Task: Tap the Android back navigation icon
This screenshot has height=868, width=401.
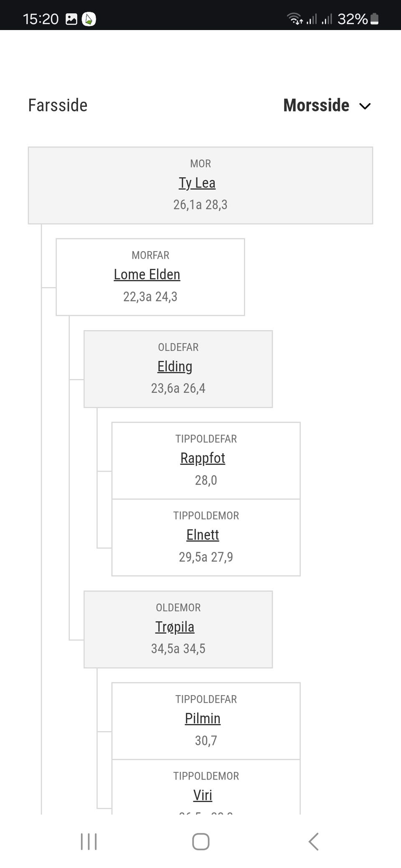Action: 314,841
